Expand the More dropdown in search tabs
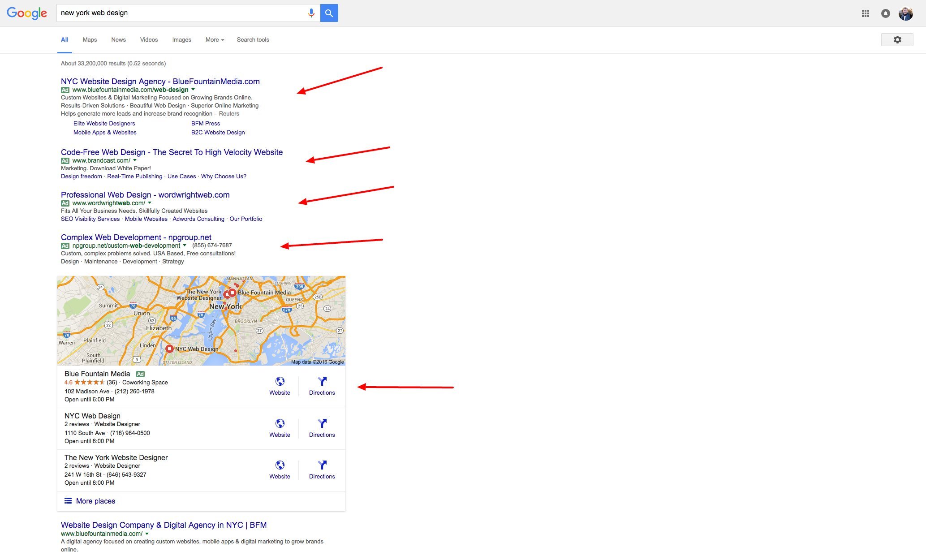The image size is (926, 560). [x=215, y=39]
